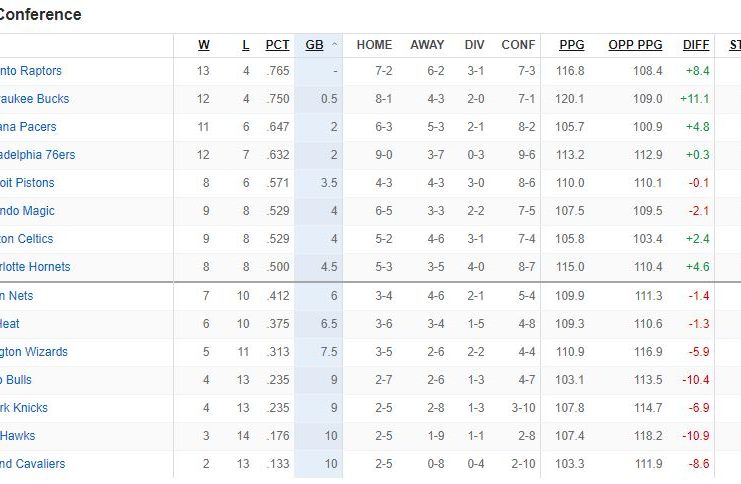The image size is (741, 484).
Task: Sort teams by PPG header
Action: (x=572, y=45)
